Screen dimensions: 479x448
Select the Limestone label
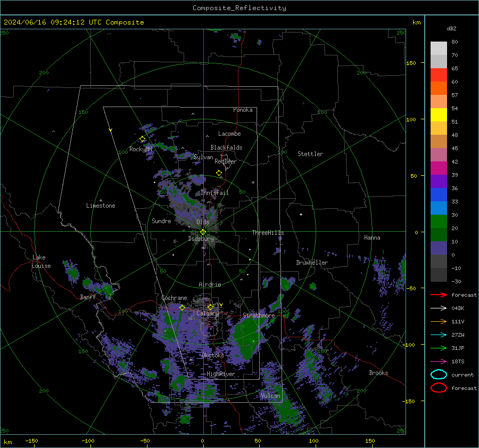pyautogui.click(x=101, y=206)
